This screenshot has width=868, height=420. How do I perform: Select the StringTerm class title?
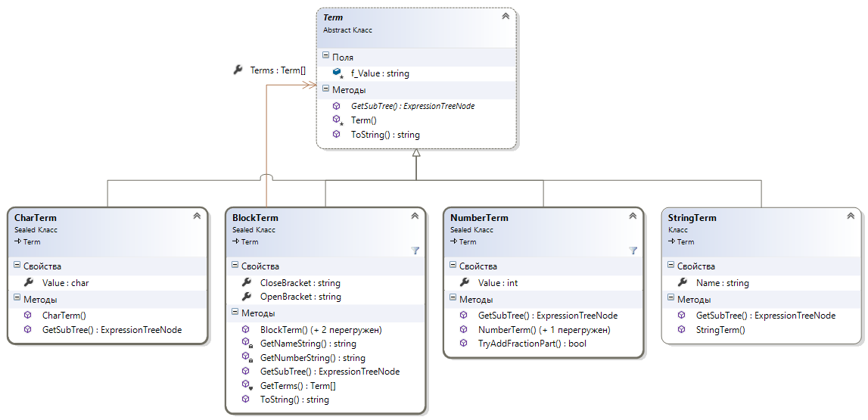click(x=692, y=217)
